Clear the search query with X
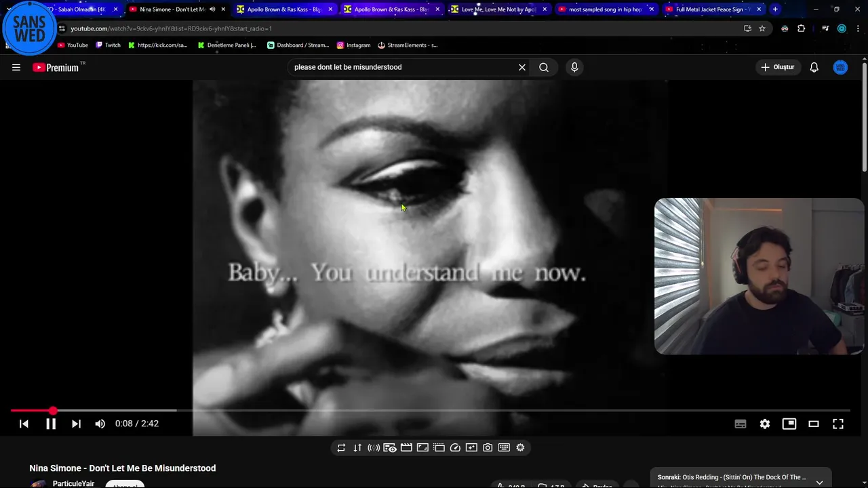 click(522, 67)
